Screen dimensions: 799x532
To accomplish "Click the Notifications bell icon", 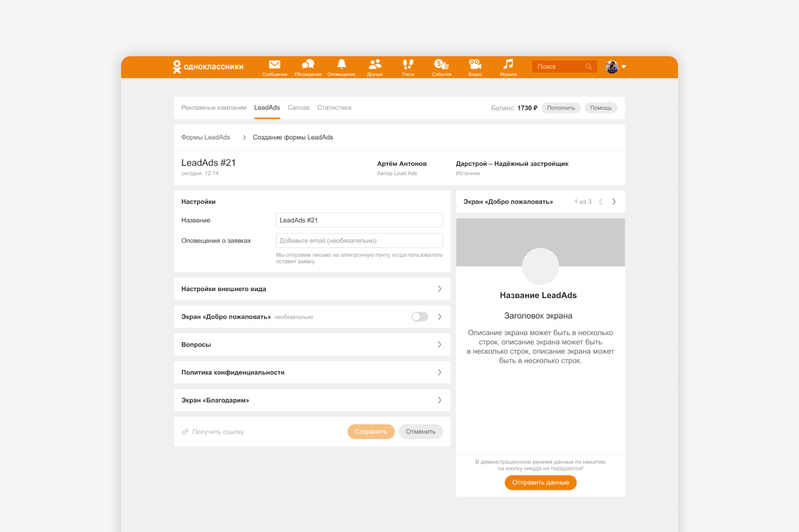I will pos(342,65).
